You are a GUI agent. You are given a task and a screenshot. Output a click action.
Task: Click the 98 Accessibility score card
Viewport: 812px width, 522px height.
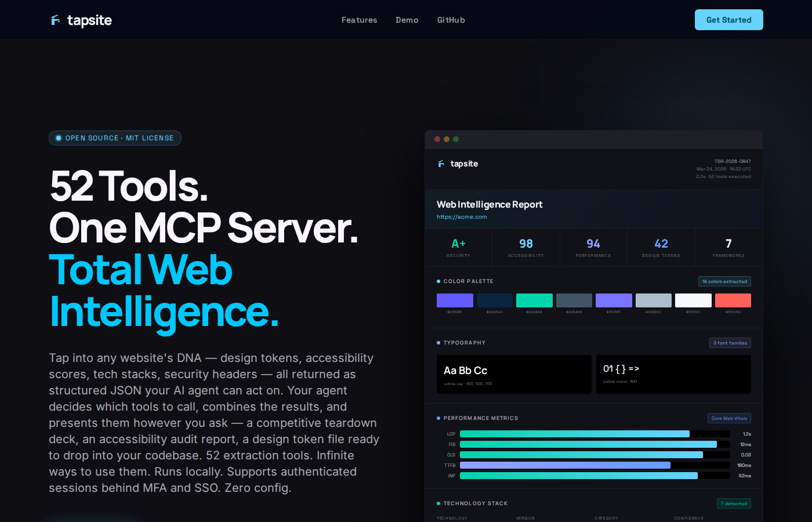click(x=526, y=248)
